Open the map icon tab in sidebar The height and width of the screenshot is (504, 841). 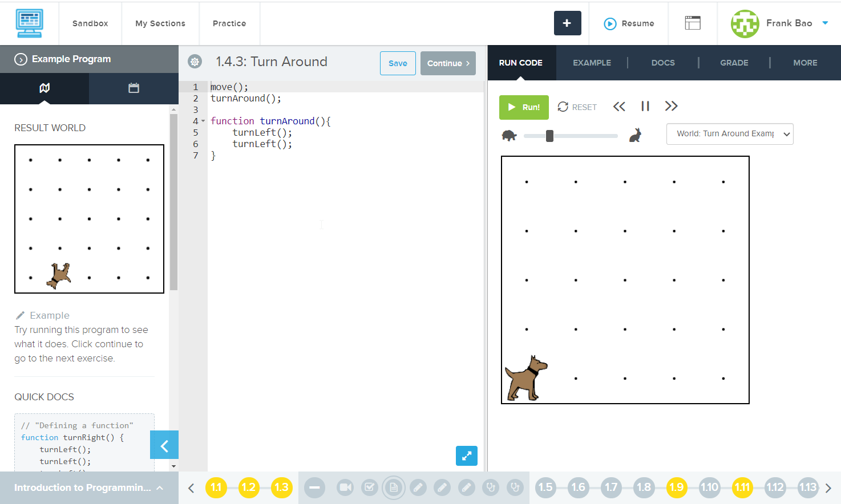tap(45, 88)
